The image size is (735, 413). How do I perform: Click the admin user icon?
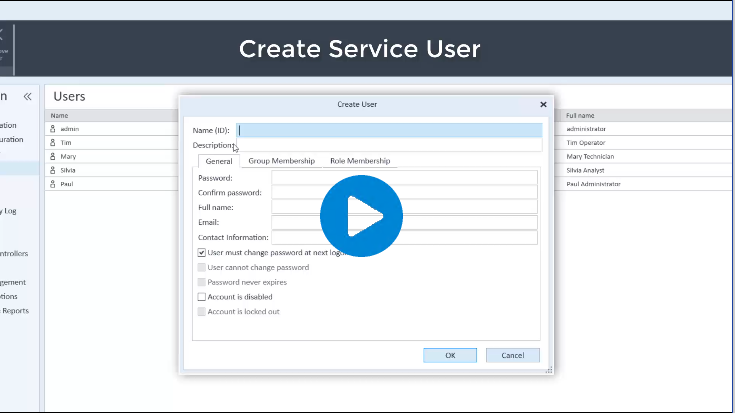click(52, 128)
